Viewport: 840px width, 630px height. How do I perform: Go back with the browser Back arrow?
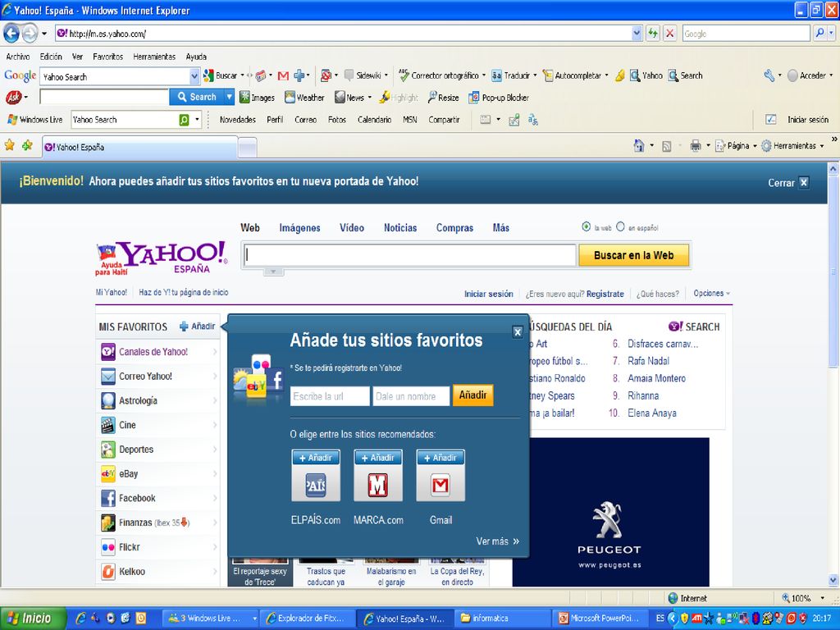pos(11,34)
